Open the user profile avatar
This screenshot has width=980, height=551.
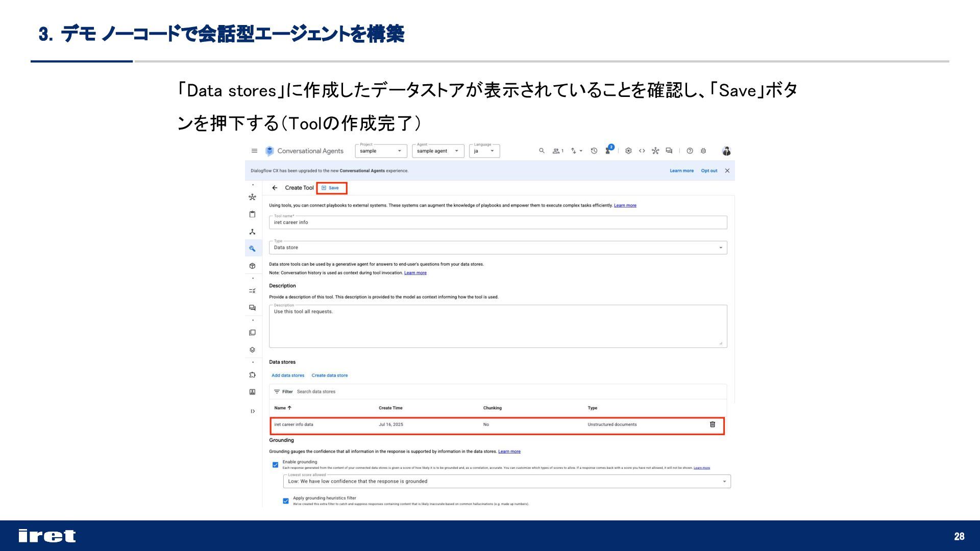[727, 151]
